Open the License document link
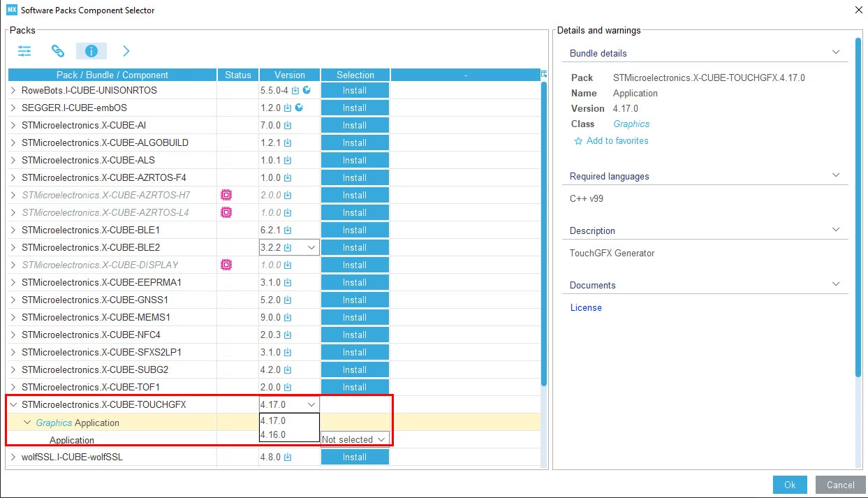868x498 pixels. pyautogui.click(x=586, y=307)
